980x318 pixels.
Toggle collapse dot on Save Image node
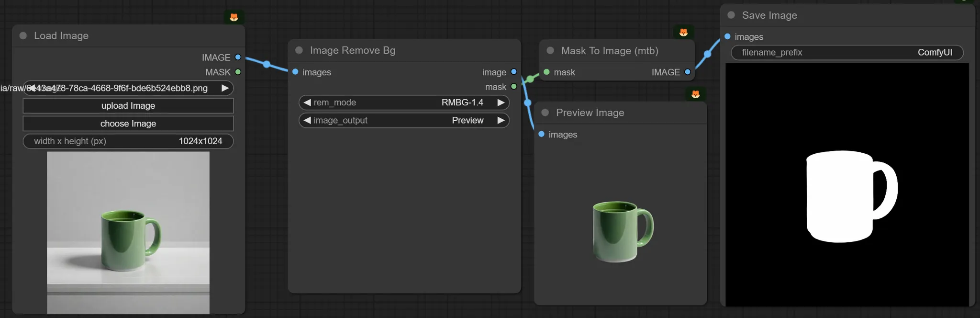point(731,15)
